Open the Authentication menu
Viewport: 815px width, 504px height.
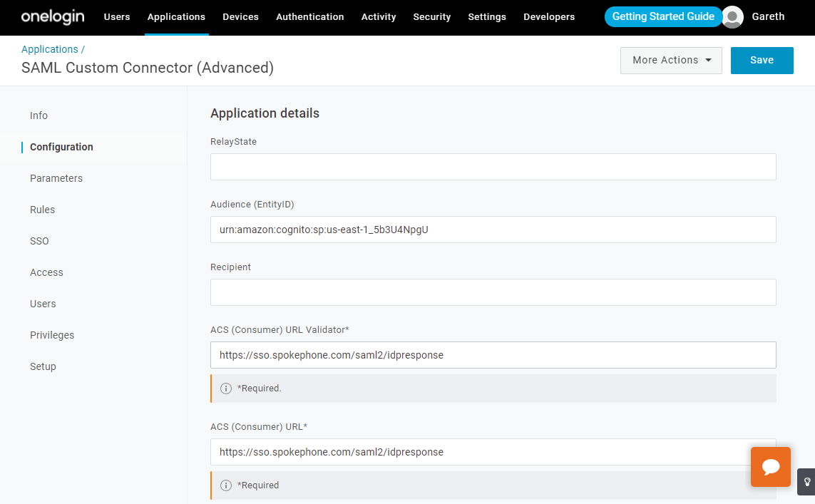[309, 16]
